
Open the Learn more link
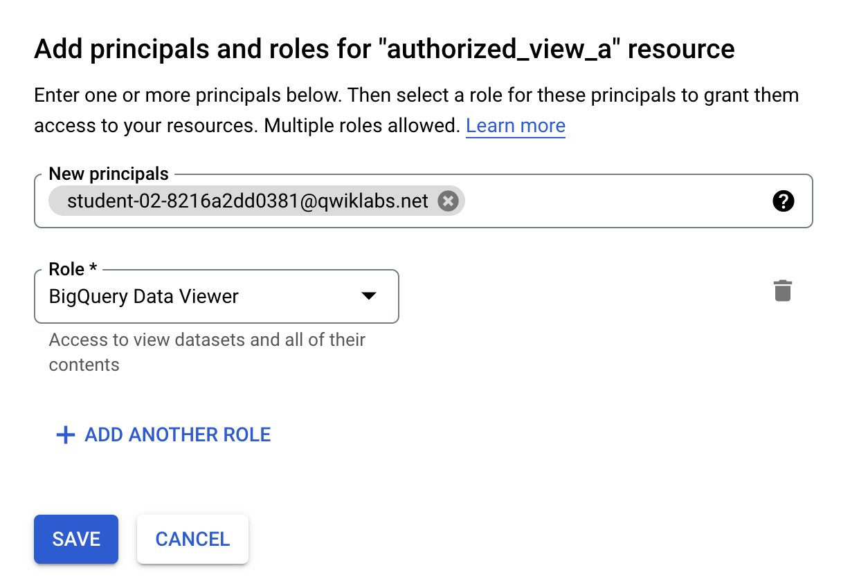515,125
